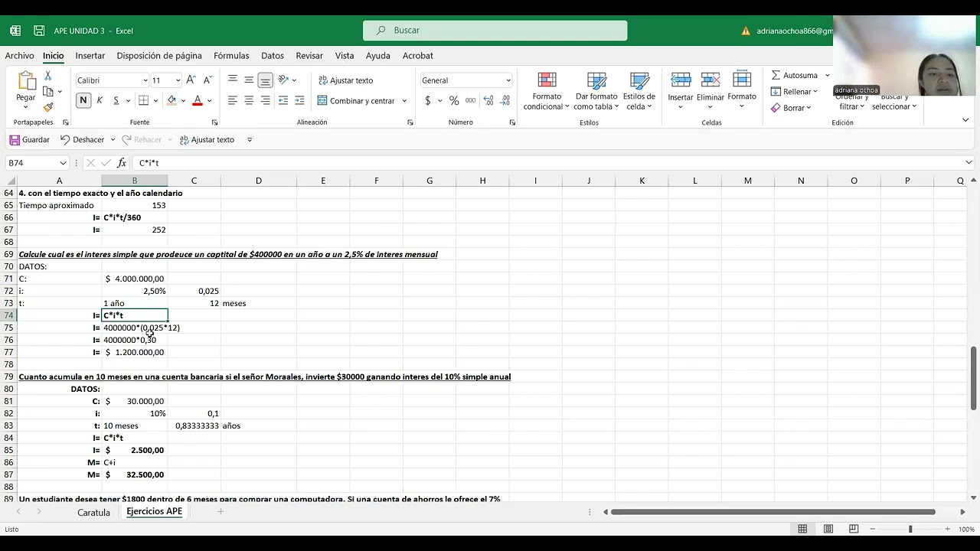
Task: Open the Fórmulas ribbon tab
Action: click(x=231, y=56)
